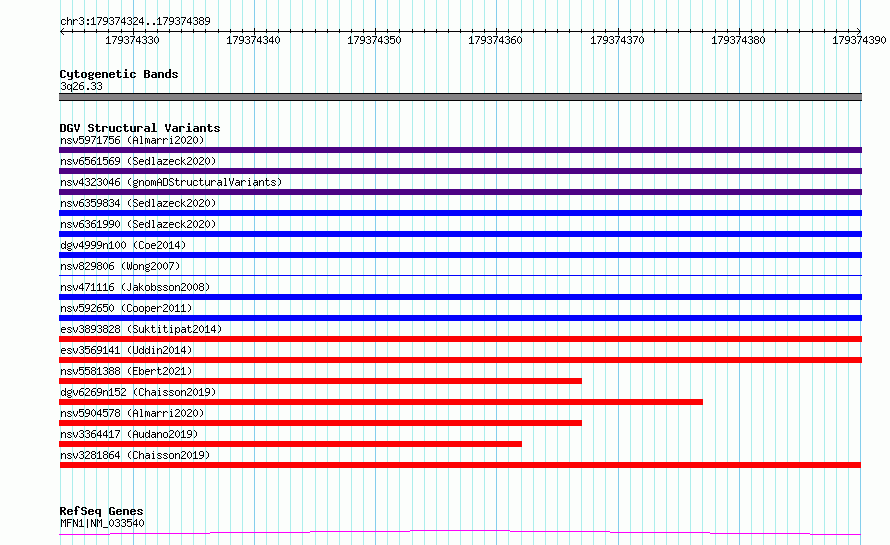The height and width of the screenshot is (545, 890).
Task: Click the nsv6359834 (Sedlazeck2020) label
Action: coord(138,203)
